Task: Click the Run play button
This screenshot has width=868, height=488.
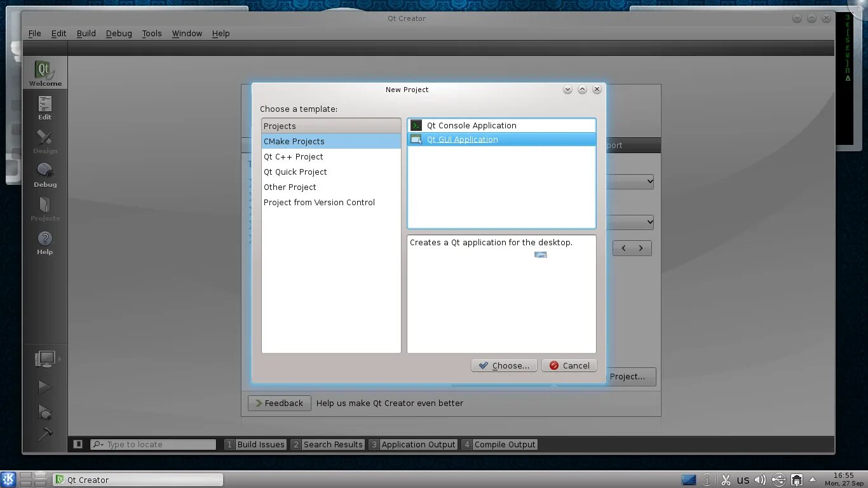Action: (x=44, y=386)
